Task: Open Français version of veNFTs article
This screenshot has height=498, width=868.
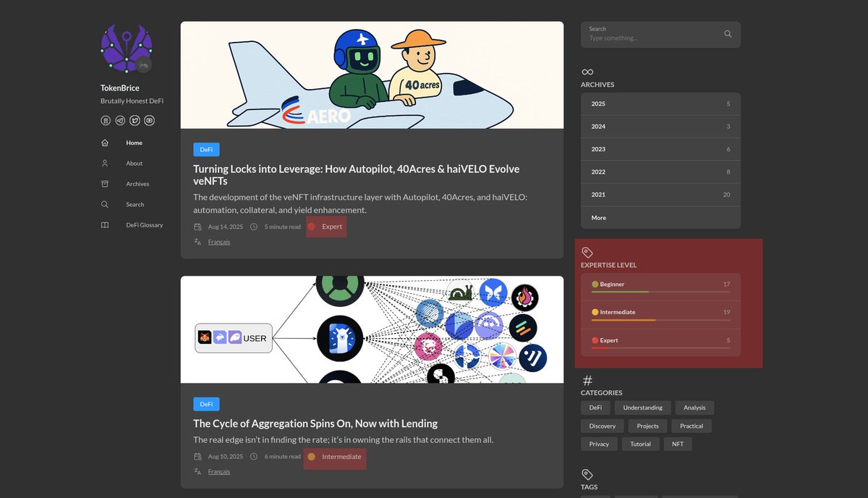Action: (219, 242)
